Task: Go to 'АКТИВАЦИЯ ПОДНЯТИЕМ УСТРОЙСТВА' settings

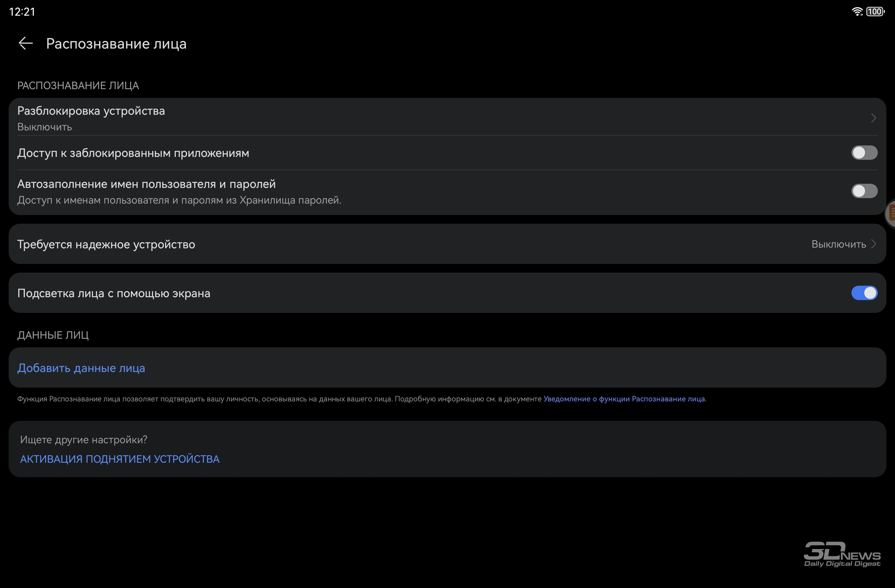Action: [x=120, y=459]
